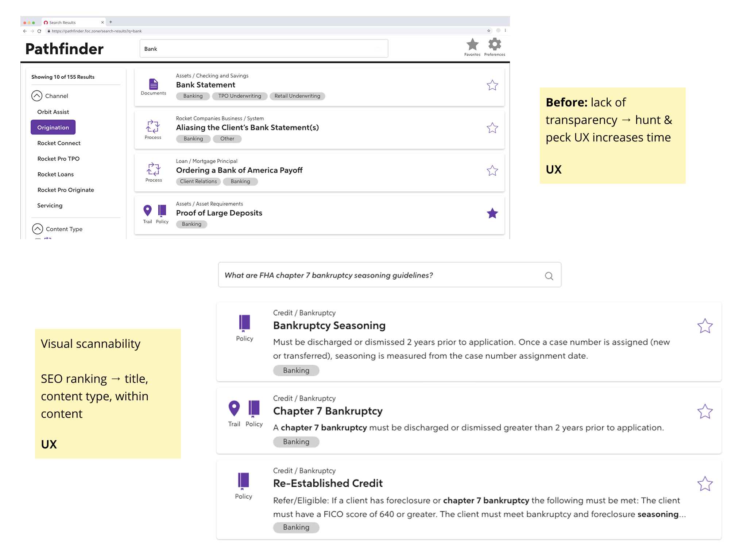747x560 pixels.
Task: Click Process icon beside Aliasing Bank Statement
Action: pos(153,127)
